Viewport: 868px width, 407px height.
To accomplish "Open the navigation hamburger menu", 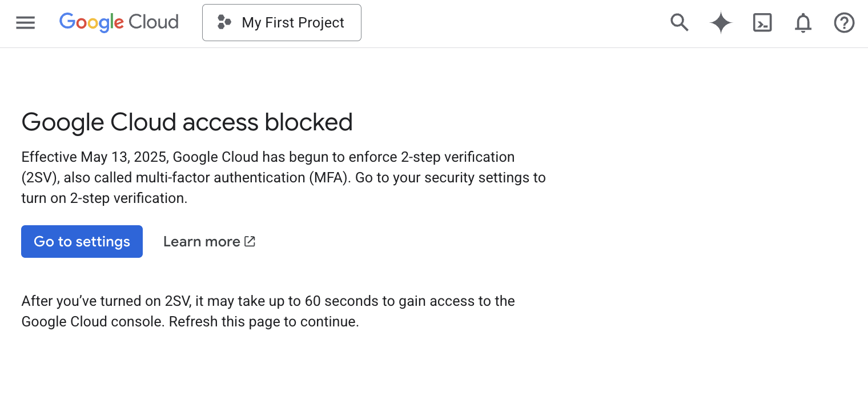I will coord(25,22).
